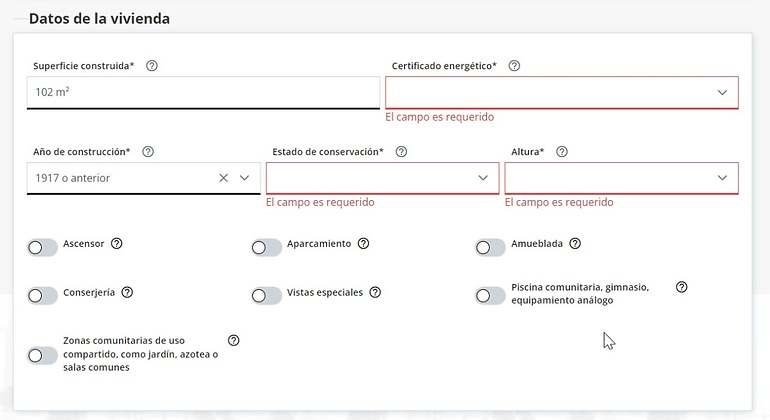
Task: Enable the Ascensor toggle
Action: pos(42,247)
